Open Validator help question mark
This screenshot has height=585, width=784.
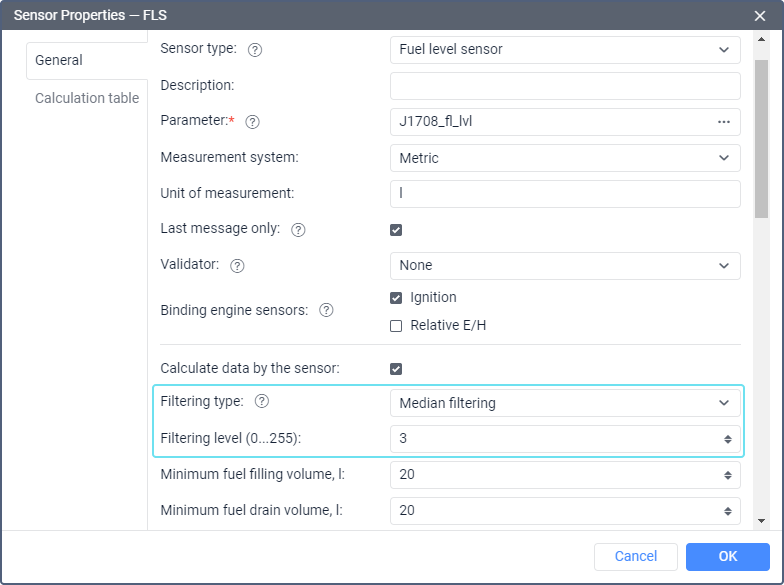[237, 266]
